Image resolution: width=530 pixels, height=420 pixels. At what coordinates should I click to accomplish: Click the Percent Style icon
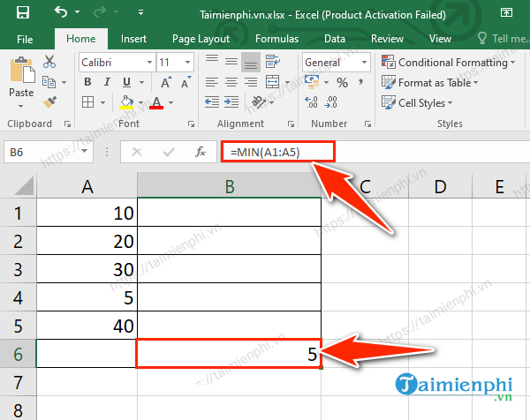point(342,82)
